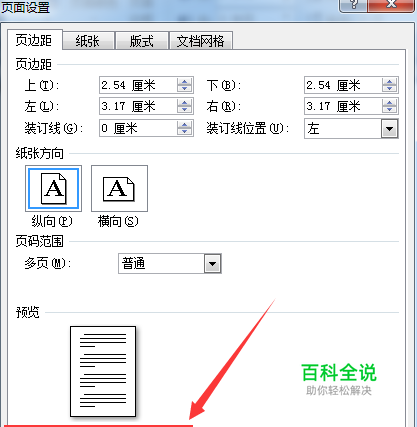Click the 多页(M) label
This screenshot has height=427, width=417.
tap(48, 264)
